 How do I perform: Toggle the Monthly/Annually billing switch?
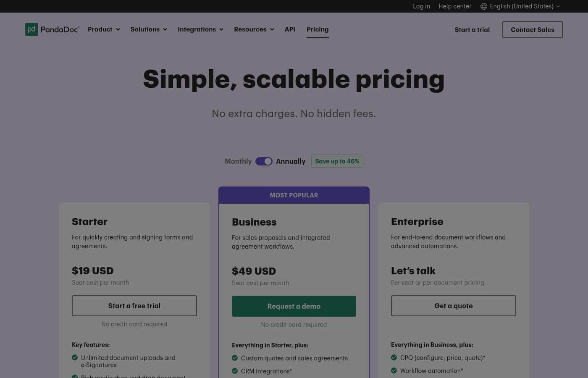click(x=264, y=161)
